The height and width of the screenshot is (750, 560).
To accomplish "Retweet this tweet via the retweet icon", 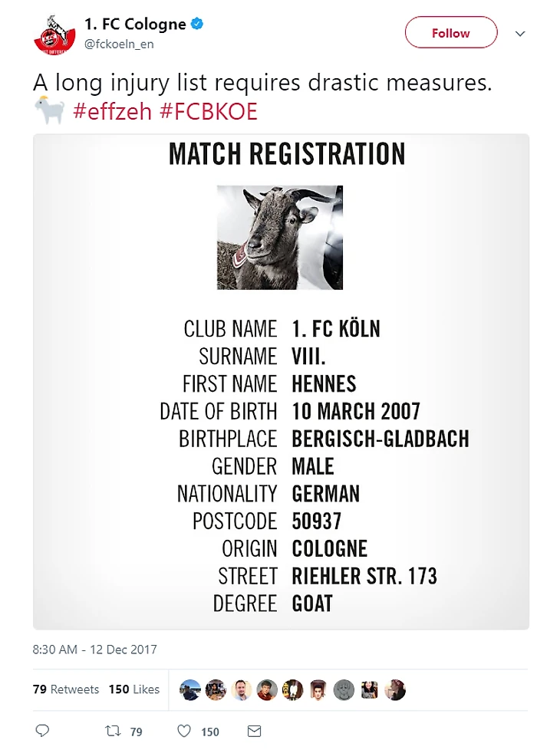I will [113, 731].
